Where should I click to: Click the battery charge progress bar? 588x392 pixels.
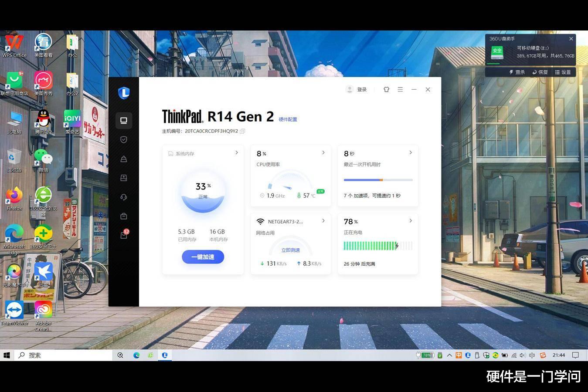pos(378,246)
